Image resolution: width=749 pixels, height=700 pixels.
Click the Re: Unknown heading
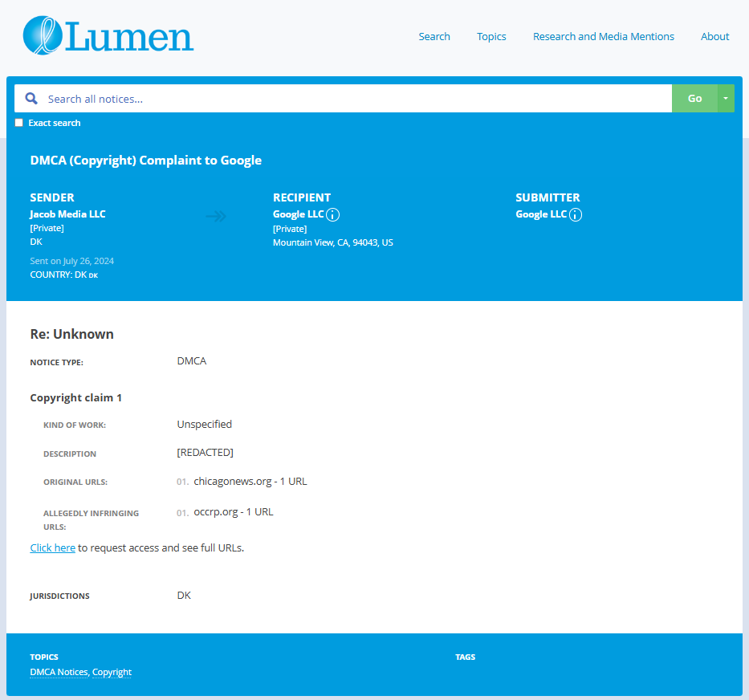[71, 333]
